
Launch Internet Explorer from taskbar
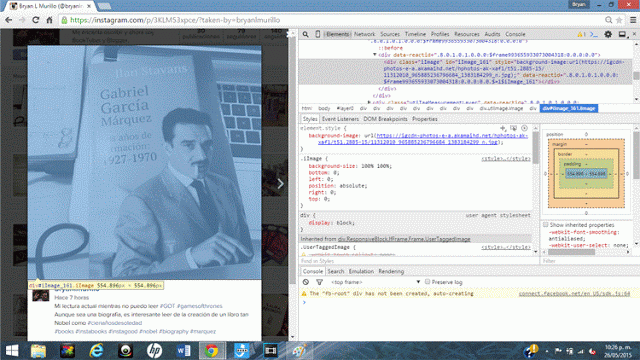pyautogui.click(x=97, y=351)
